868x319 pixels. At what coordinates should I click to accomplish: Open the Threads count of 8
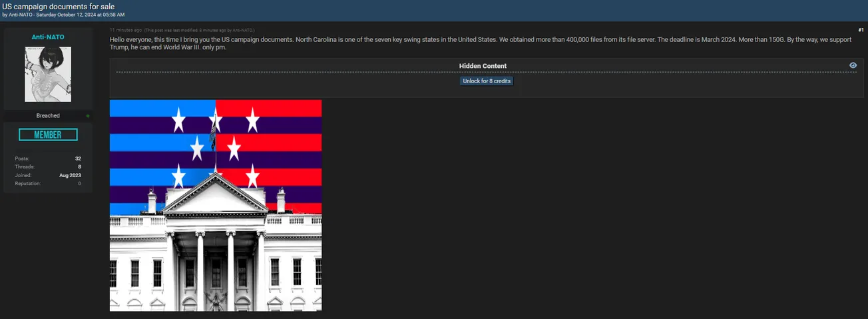(79, 167)
